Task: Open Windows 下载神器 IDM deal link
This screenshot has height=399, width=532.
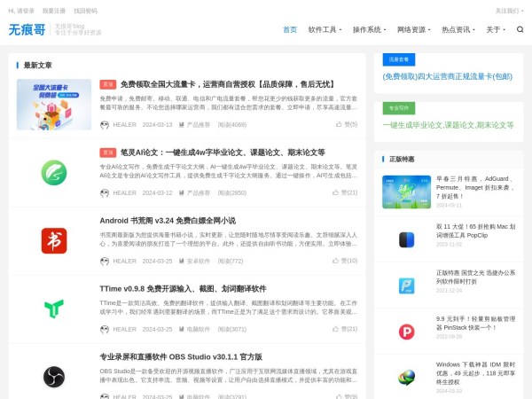Action: tap(475, 373)
